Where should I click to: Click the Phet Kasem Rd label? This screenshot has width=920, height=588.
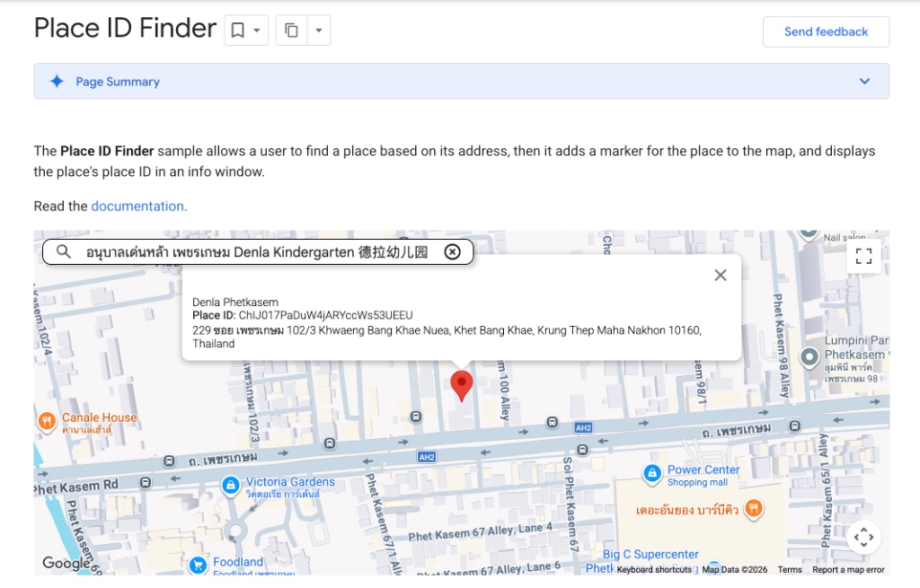[75, 487]
